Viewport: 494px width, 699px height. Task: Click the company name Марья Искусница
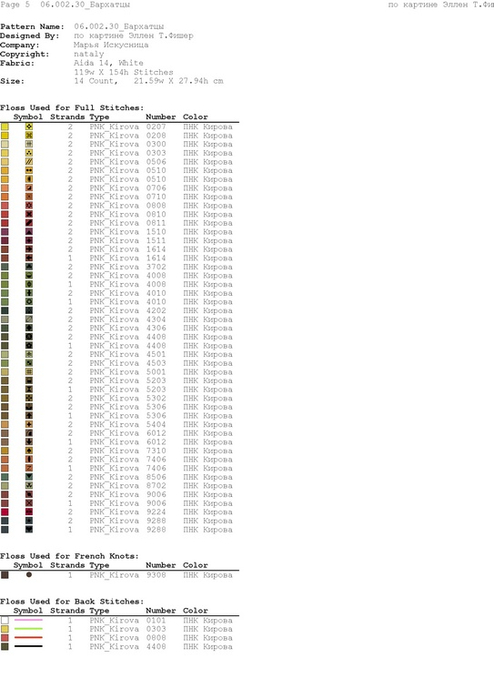point(111,45)
